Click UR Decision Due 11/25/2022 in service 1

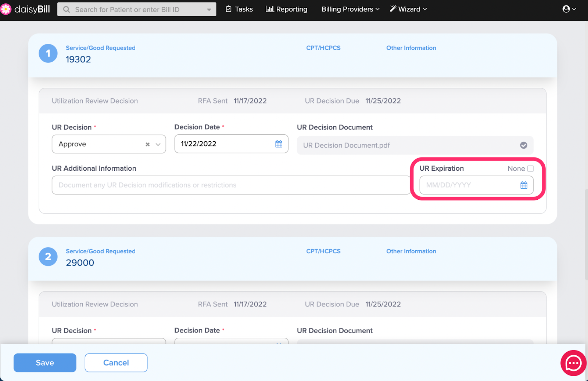coord(383,101)
